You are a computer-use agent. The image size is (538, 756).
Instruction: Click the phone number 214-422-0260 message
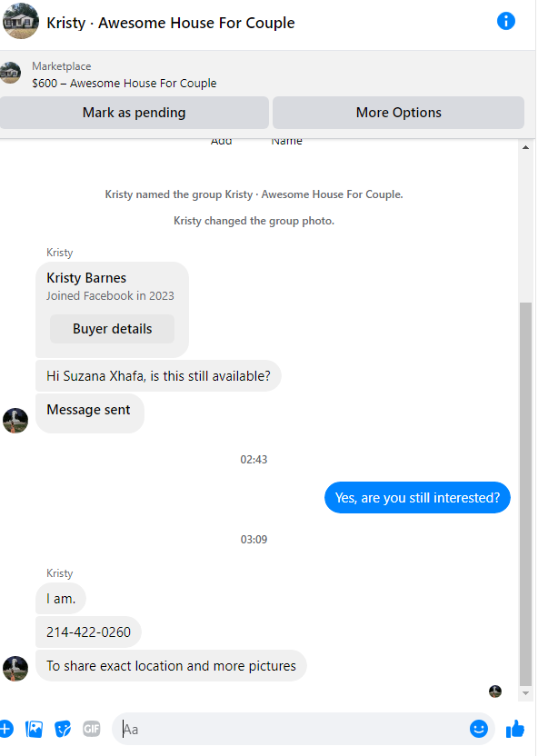(x=89, y=632)
